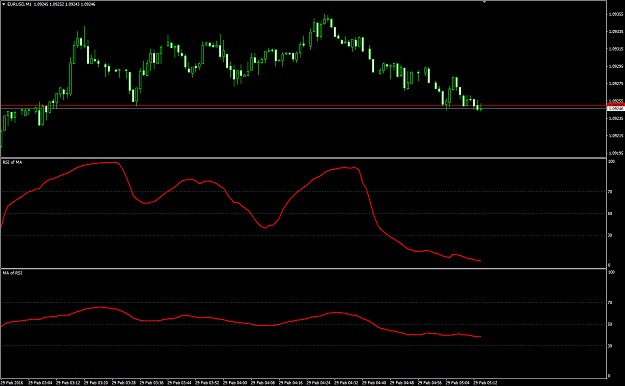
Task: Select the chart shift triangle marker at top
Action: coord(484,2)
